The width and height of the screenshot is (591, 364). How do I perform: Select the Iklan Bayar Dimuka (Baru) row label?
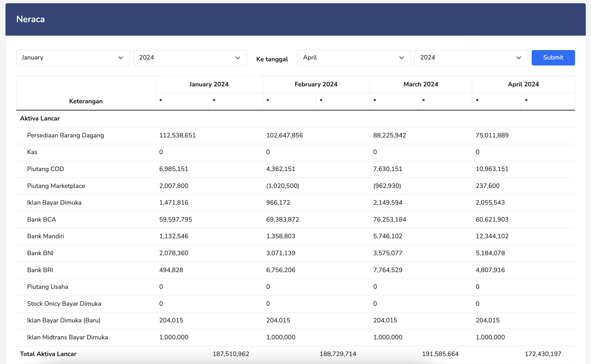(x=64, y=320)
